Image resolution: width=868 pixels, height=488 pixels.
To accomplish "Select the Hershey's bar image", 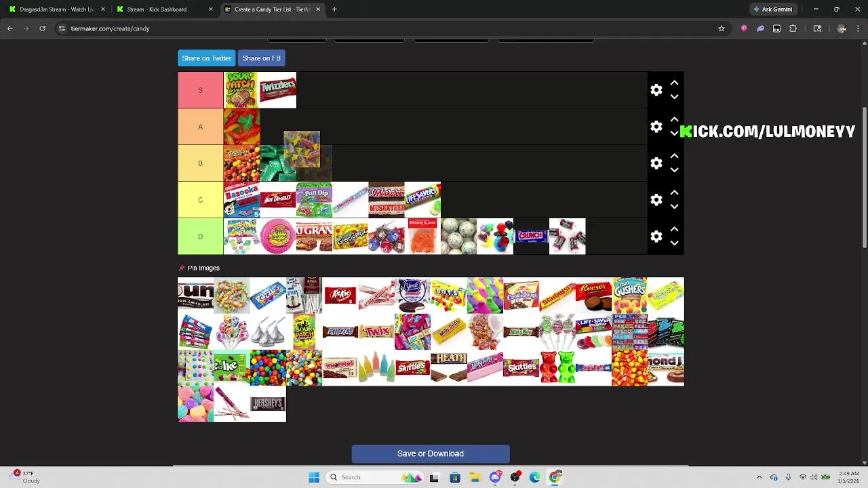I will [268, 404].
